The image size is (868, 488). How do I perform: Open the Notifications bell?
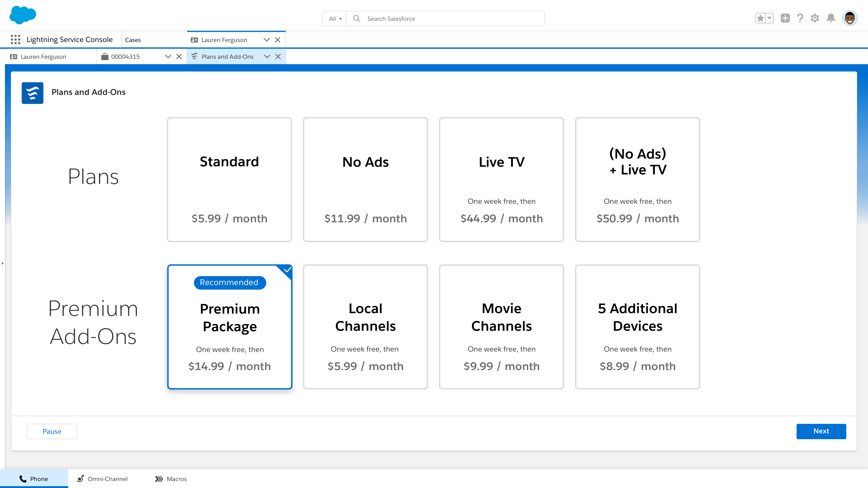click(x=831, y=18)
